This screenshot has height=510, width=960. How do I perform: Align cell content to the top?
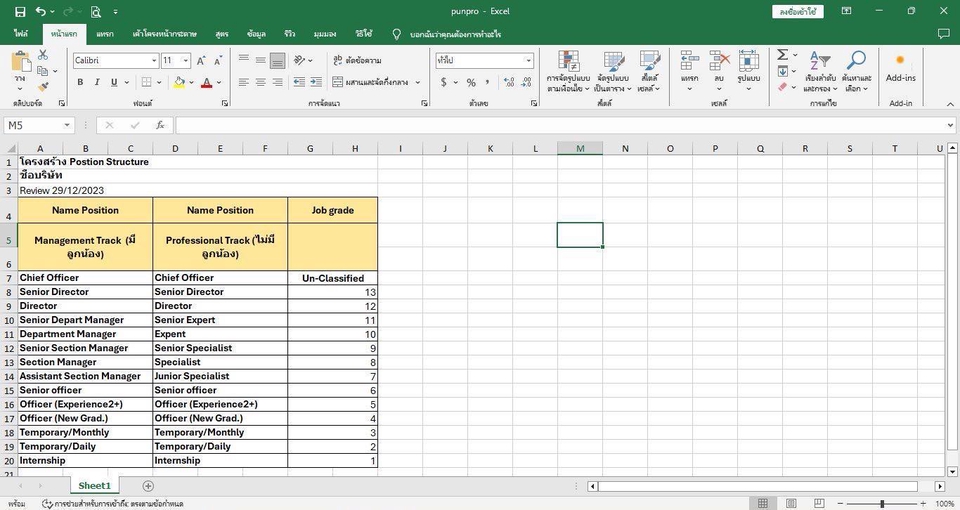pos(244,59)
